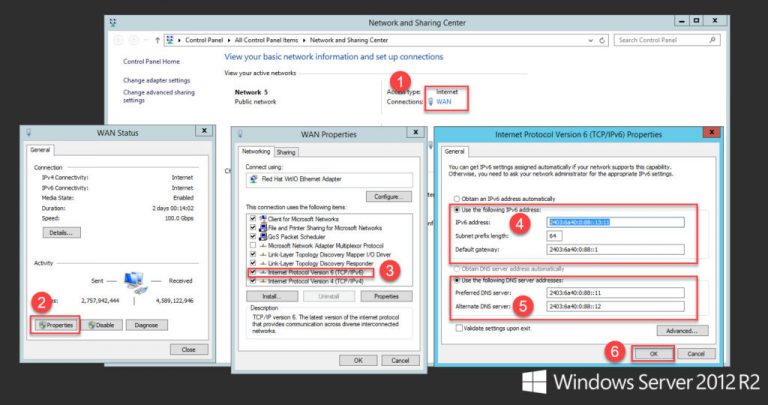Switch to the Sharing tab
The width and height of the screenshot is (768, 405).
click(x=286, y=152)
